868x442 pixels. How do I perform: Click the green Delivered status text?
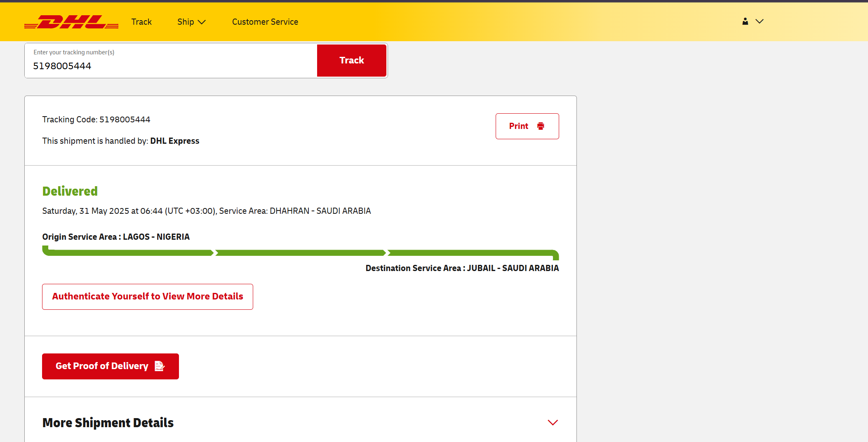(x=70, y=191)
